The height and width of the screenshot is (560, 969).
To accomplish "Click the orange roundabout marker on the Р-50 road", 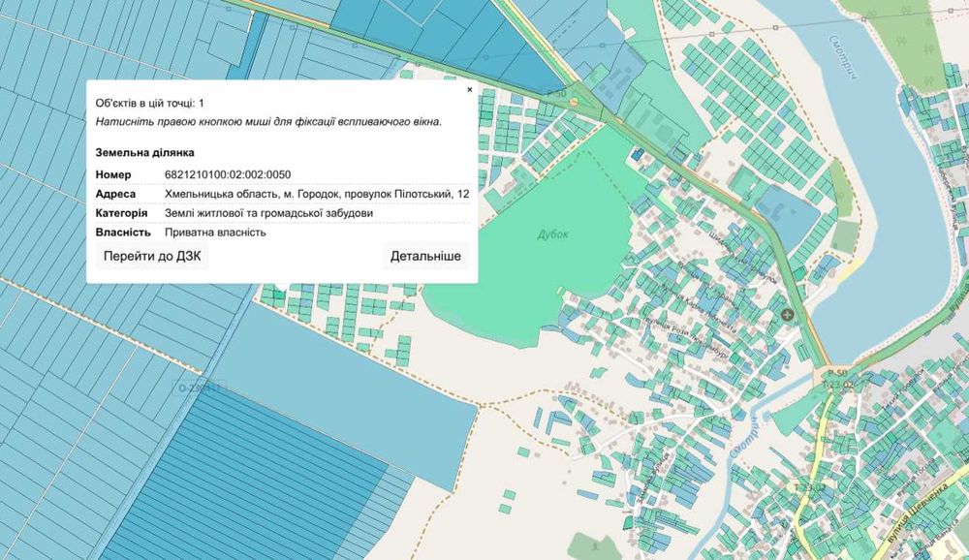I will [x=574, y=102].
